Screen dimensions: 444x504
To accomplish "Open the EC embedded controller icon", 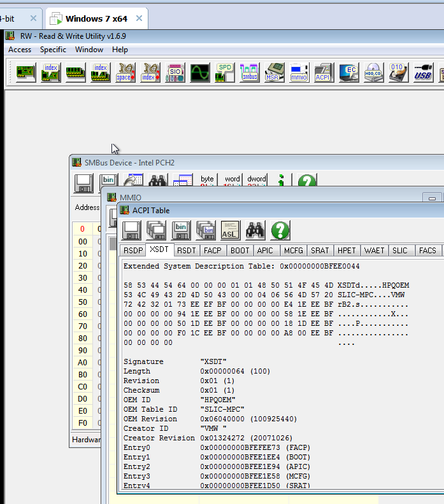I will coord(348,73).
